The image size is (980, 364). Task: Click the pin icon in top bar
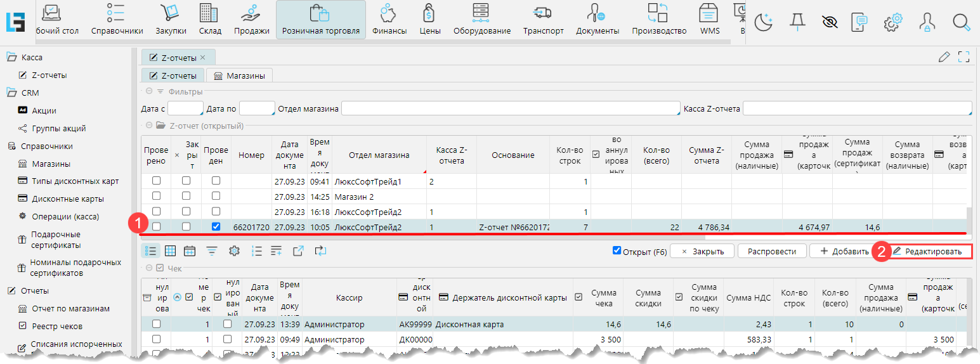click(x=797, y=23)
